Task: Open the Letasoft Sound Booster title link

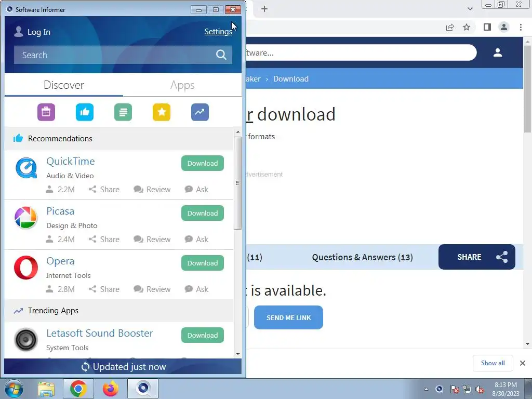Action: [100, 333]
